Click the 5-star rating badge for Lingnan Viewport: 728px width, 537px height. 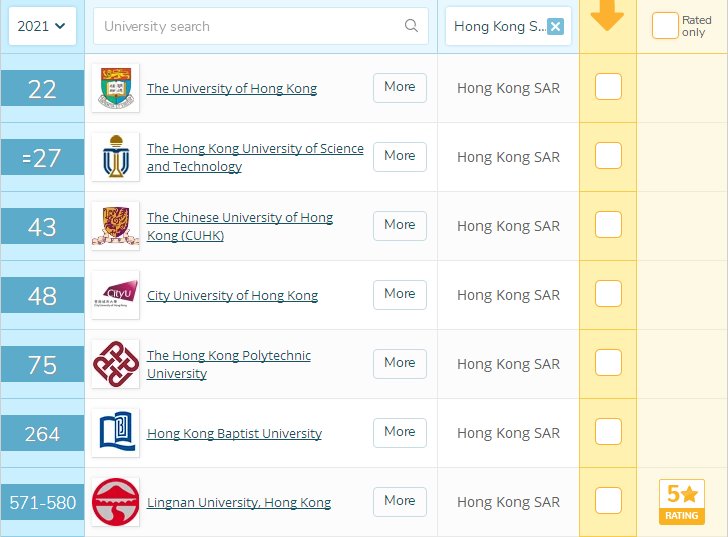(681, 502)
